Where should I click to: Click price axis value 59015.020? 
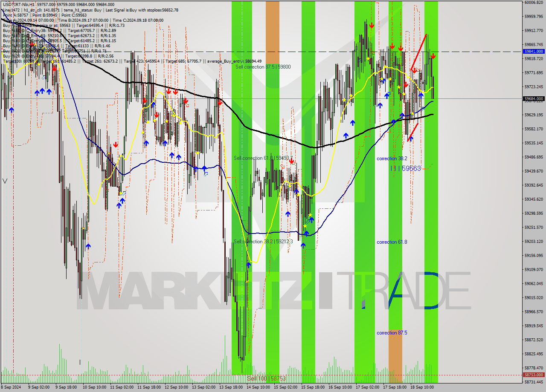[x=534, y=297]
